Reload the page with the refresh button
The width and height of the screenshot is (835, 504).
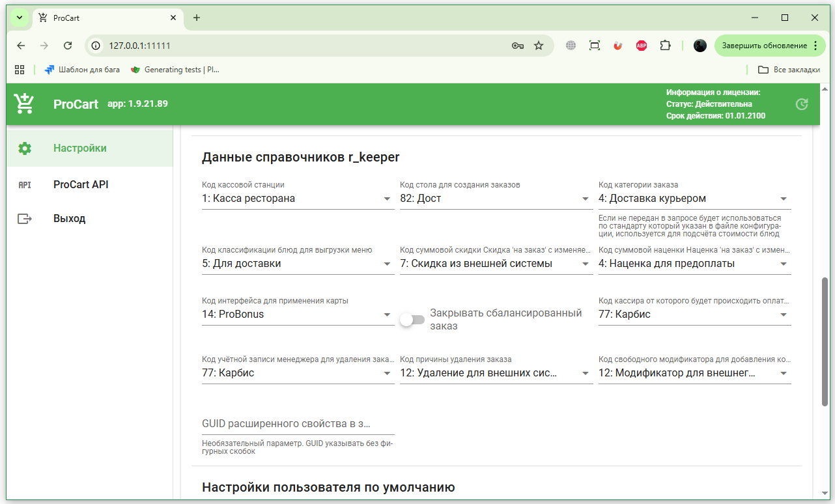(68, 46)
